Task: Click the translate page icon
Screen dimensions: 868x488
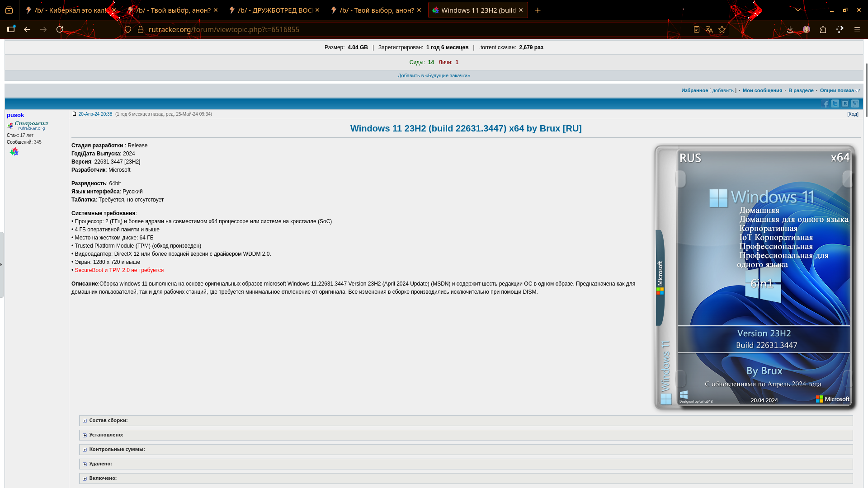Action: click(x=709, y=29)
